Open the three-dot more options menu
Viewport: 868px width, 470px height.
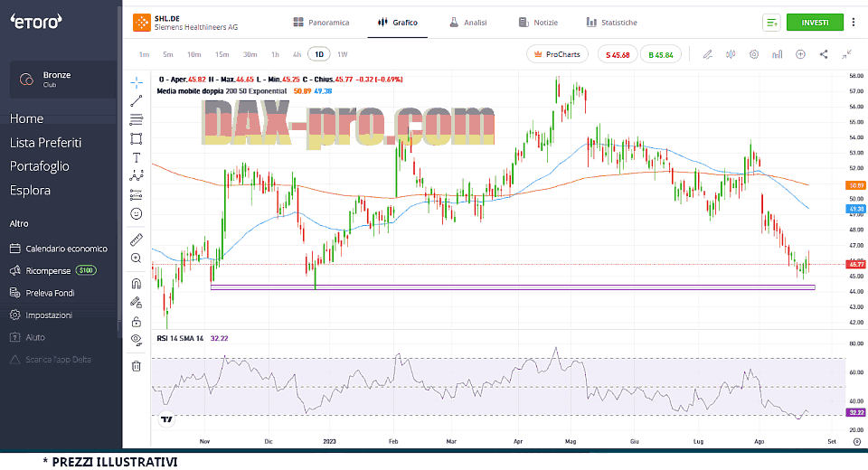[854, 22]
